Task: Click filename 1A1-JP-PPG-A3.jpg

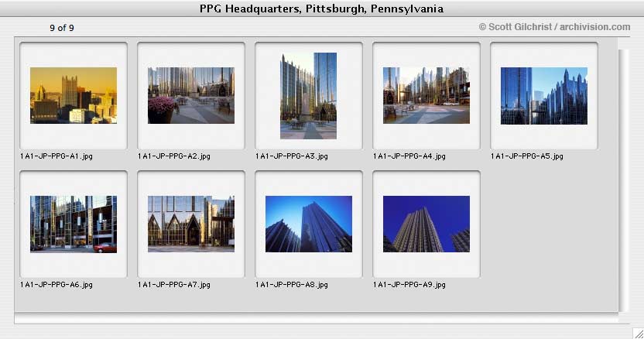Action: [292, 156]
